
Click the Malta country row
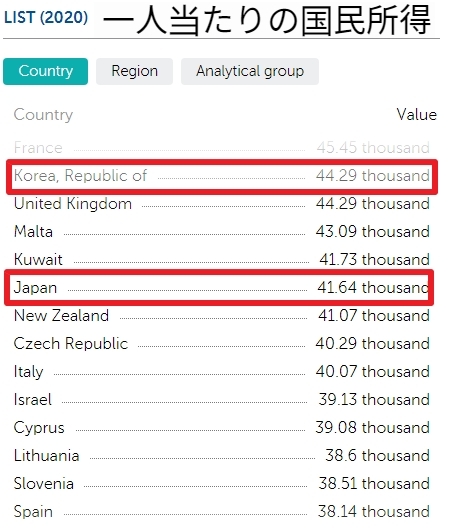[222, 232]
